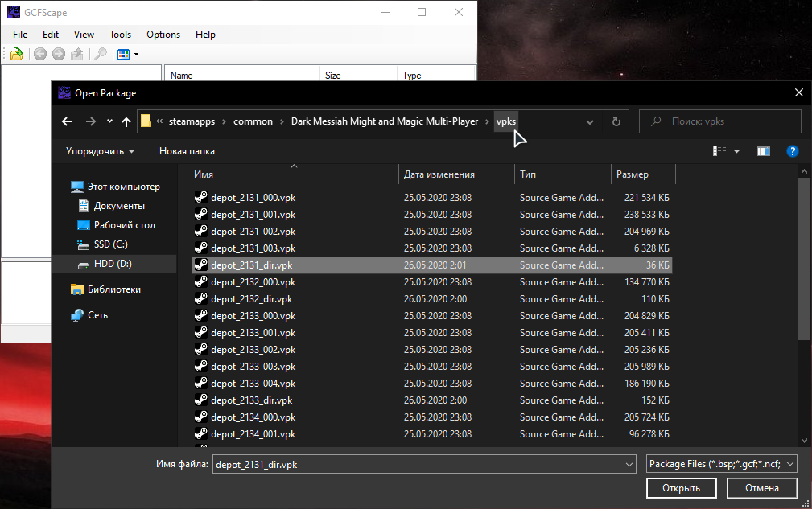
Task: Sort by the Имя column header
Action: (295, 174)
